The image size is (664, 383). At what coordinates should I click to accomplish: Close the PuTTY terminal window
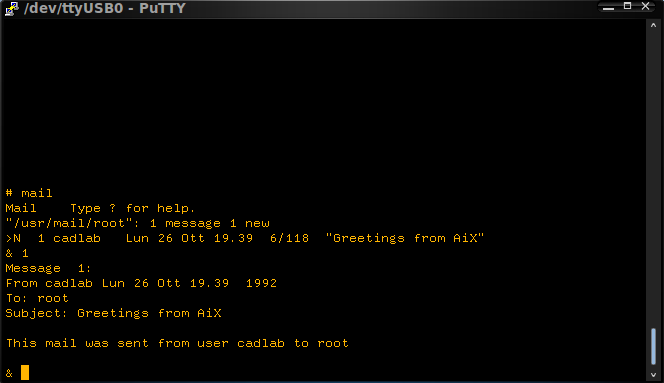646,6
